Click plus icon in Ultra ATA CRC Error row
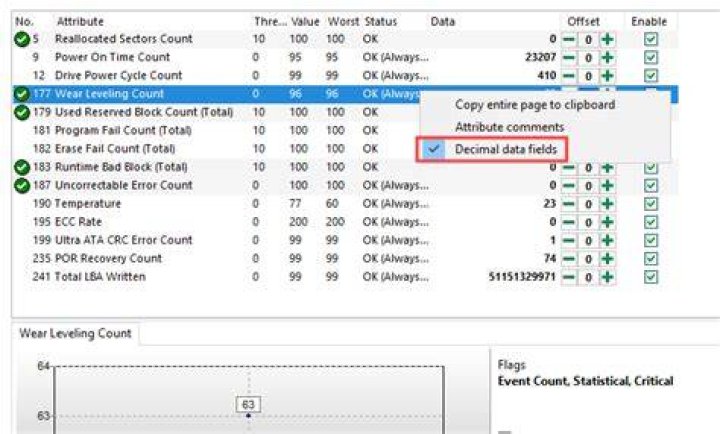Screen dimensions: 720x434 click(608, 241)
